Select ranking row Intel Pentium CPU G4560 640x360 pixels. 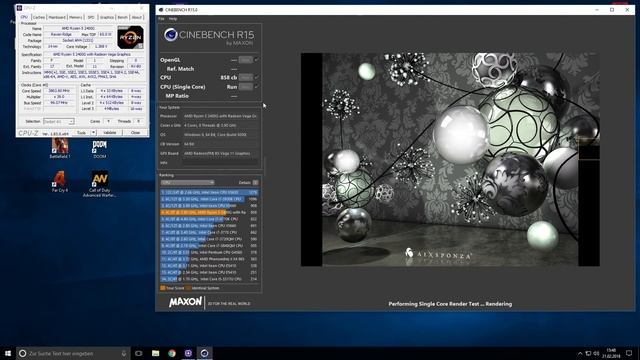click(209, 252)
